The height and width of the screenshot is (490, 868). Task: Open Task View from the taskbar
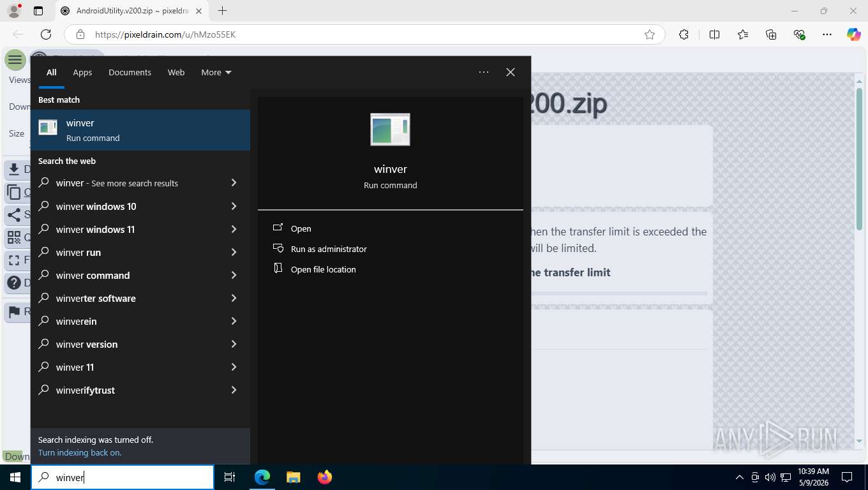coord(230,477)
